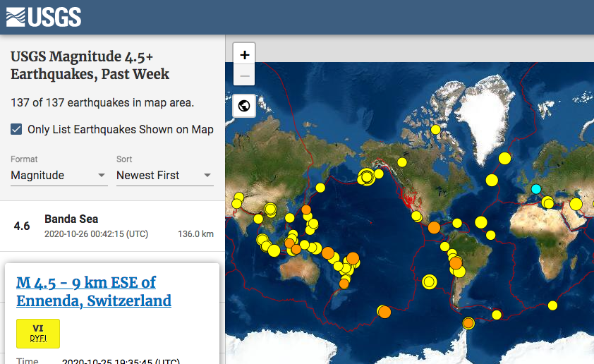The height and width of the screenshot is (364, 594).
Task: Open the Format dropdown showing Magnitude
Action: (59, 176)
